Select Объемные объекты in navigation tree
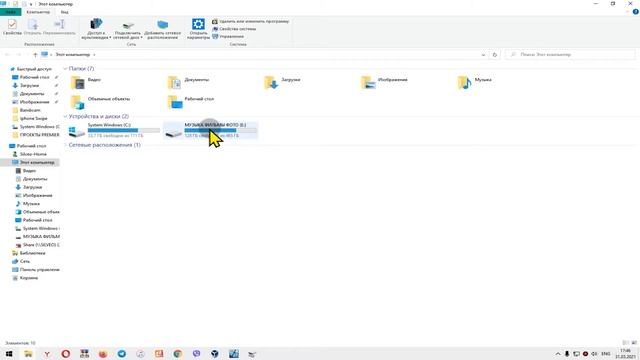This screenshot has width=640, height=360. [x=41, y=212]
